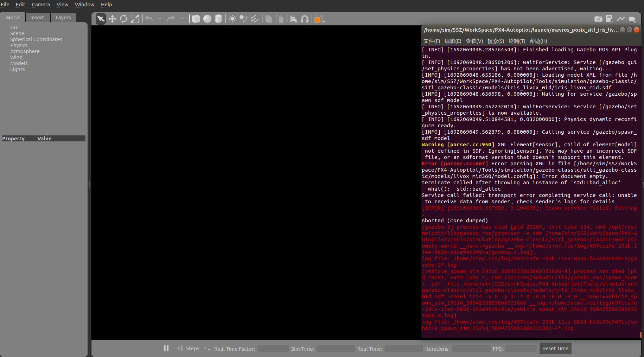Open the undo history dropdown arrow
Screen dimensions: 644x357
click(160, 19)
